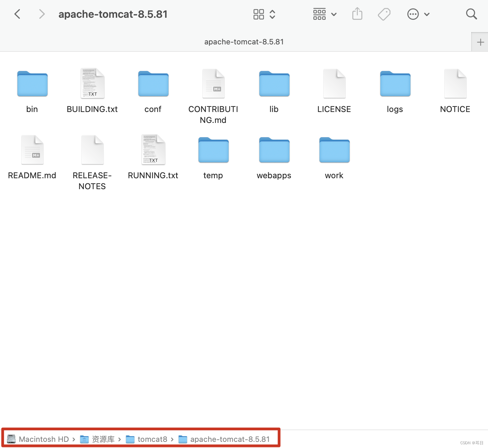Screen dimensions: 488x448
Task: Click the 'lib' name label
Action: tap(274, 109)
